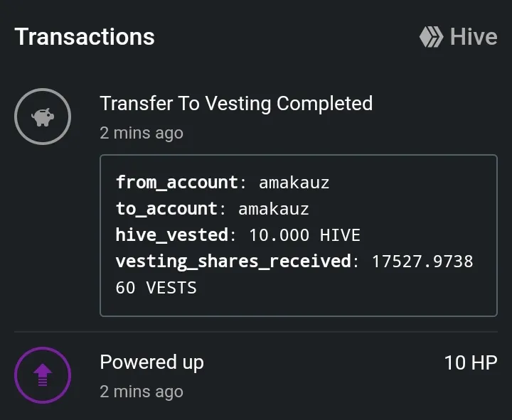
Task: Click the to_account value amakauz
Action: click(x=273, y=209)
